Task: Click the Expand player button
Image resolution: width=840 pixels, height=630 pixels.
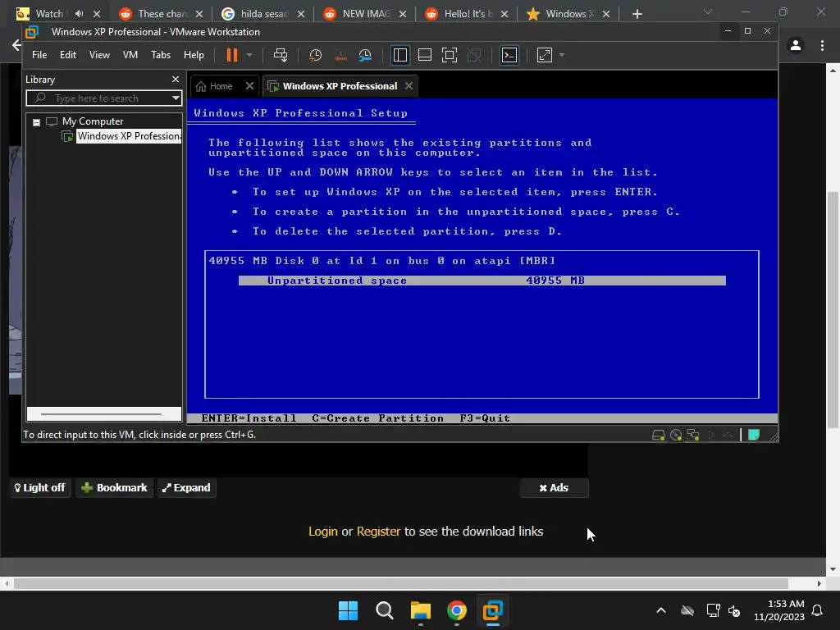Action: [186, 487]
